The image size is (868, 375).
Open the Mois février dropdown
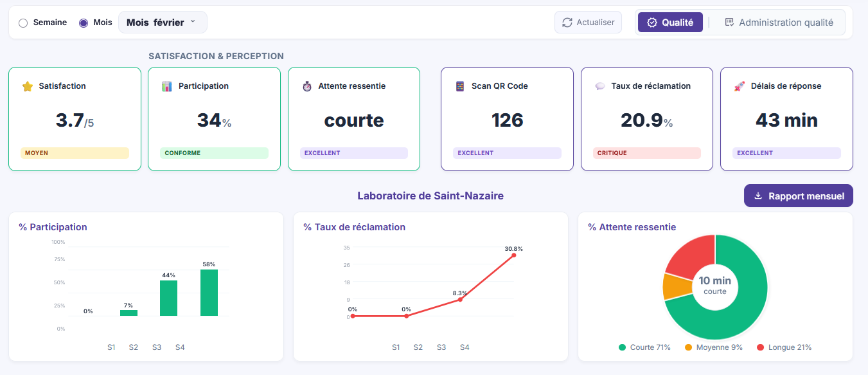[x=163, y=21]
